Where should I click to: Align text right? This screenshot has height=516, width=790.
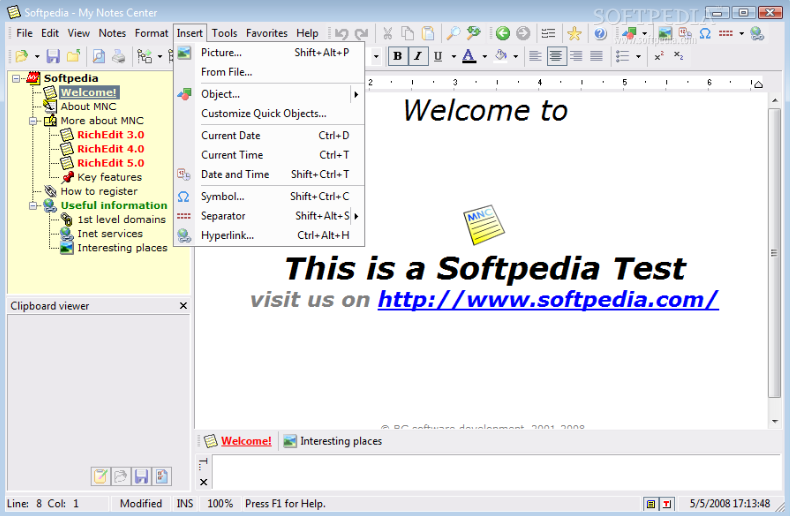576,56
